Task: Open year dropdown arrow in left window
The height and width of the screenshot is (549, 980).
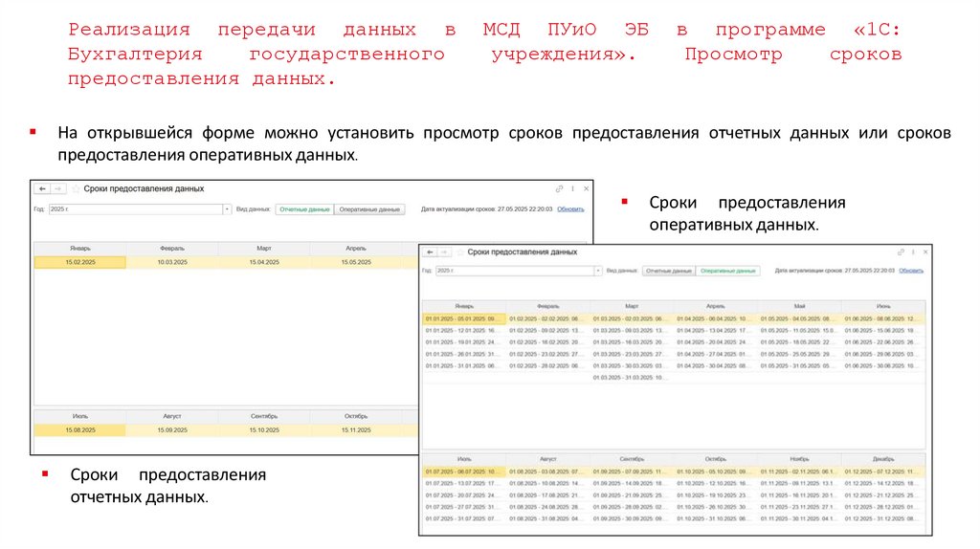Action: pyautogui.click(x=227, y=209)
